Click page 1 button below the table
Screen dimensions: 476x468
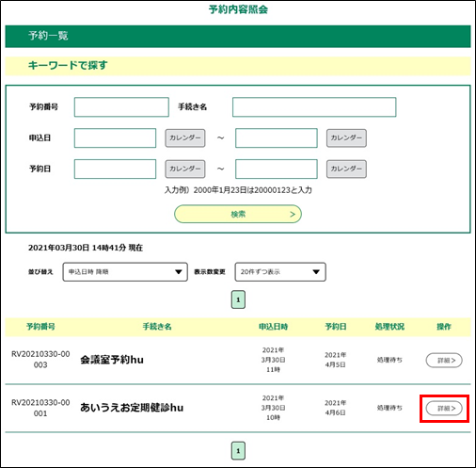pos(238,451)
